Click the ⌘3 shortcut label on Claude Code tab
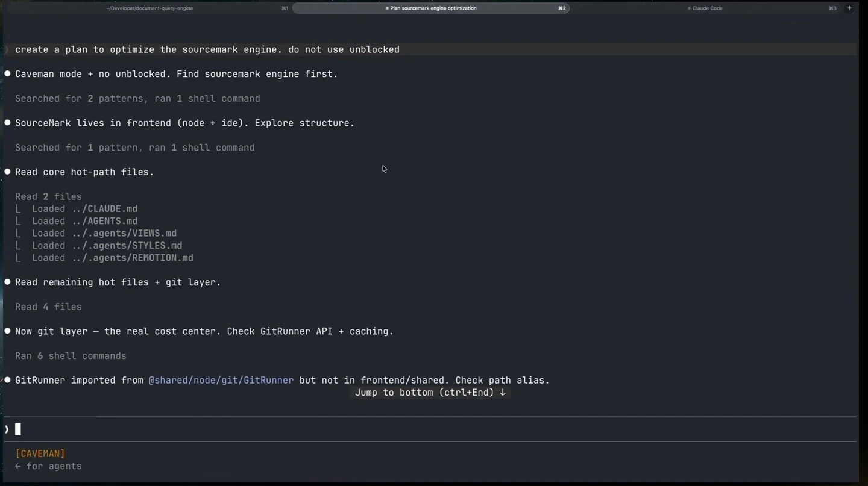 point(832,8)
